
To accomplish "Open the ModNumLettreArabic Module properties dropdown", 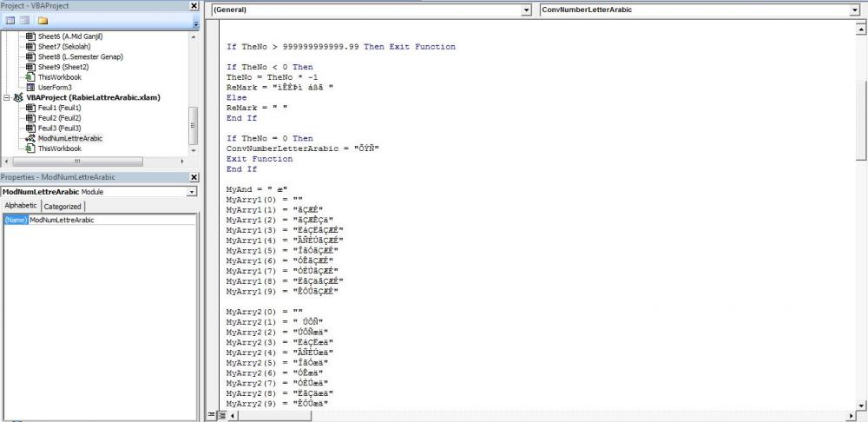I will point(191,192).
